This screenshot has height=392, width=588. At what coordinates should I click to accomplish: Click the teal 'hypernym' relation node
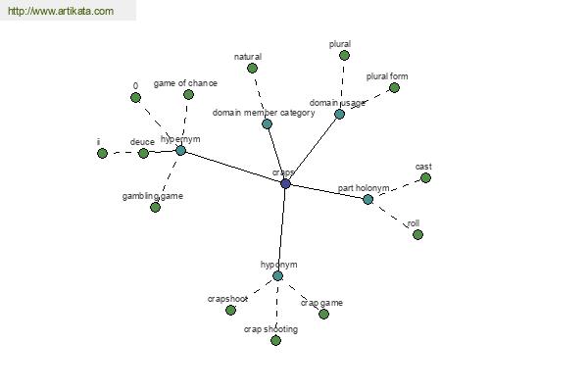click(180, 150)
